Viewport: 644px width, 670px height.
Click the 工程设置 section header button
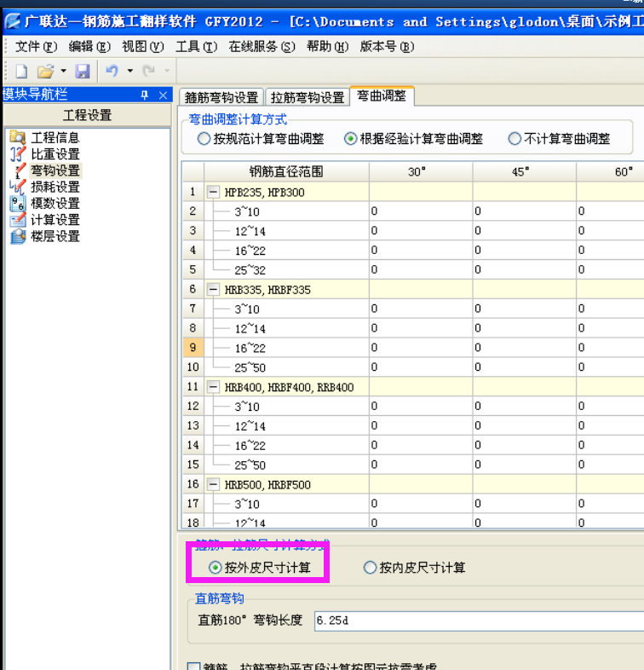pyautogui.click(x=87, y=115)
